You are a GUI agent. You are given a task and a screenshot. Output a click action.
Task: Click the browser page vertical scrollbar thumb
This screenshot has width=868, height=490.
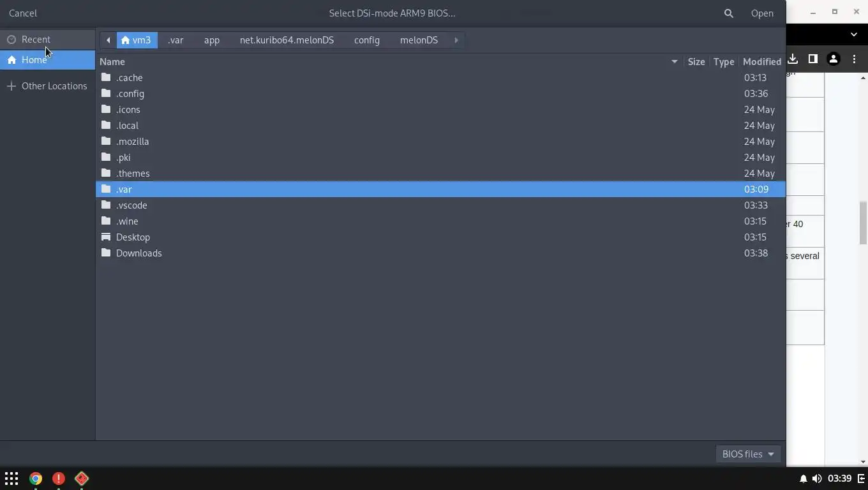[x=863, y=223]
